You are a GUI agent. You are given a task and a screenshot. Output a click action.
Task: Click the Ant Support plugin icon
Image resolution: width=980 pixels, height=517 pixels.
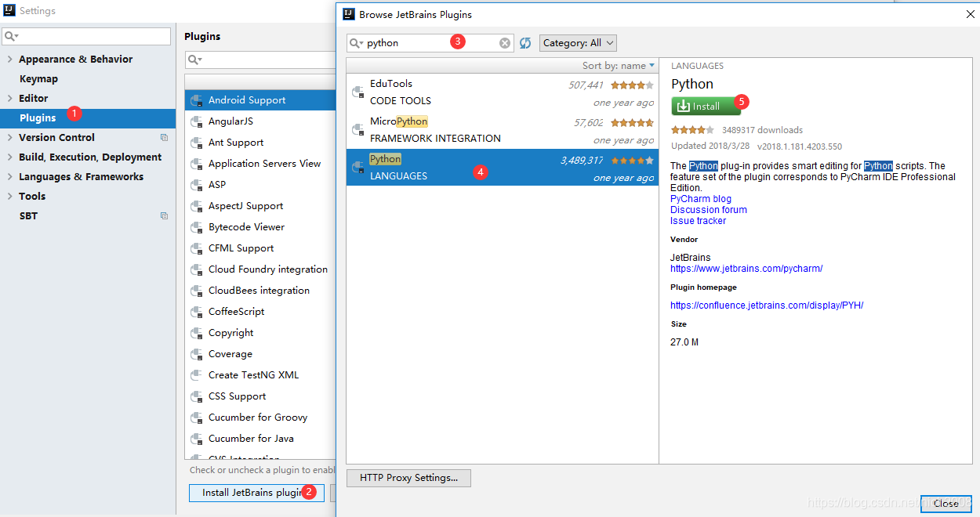pyautogui.click(x=197, y=143)
